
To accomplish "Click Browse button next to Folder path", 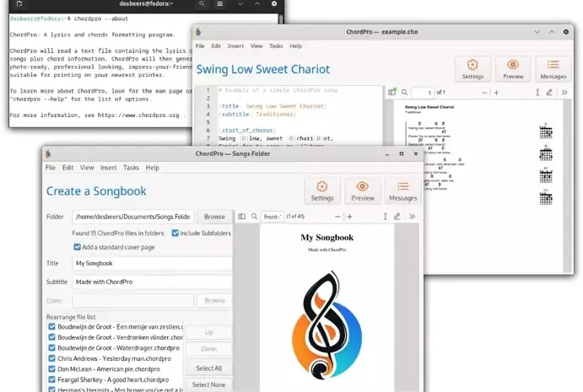I will (x=214, y=217).
